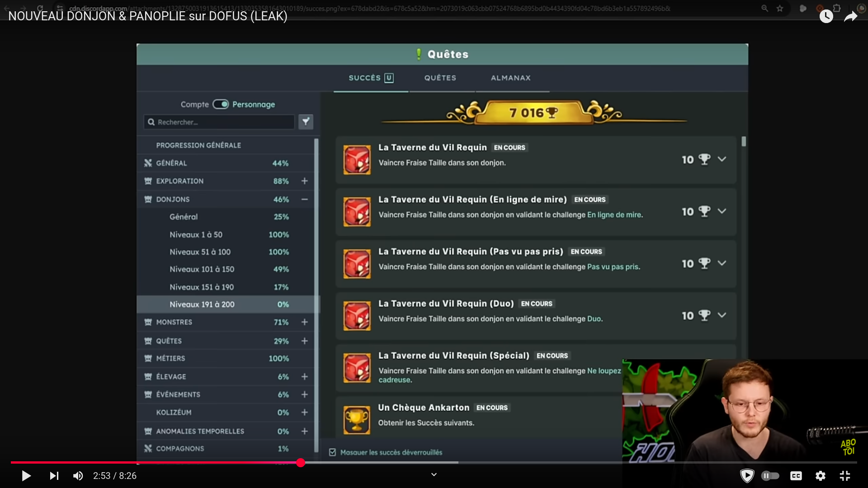Exit fullscreen mode
The image size is (868, 488).
845,476
